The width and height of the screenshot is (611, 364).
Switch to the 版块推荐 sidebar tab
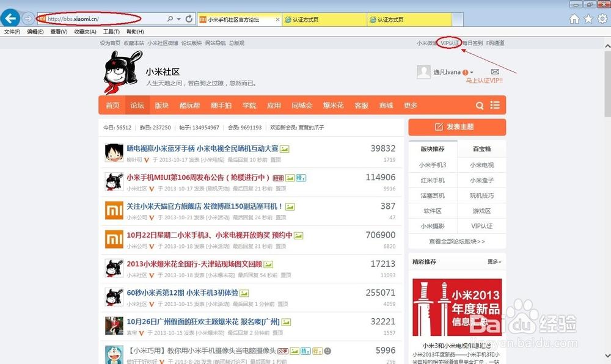pyautogui.click(x=433, y=148)
